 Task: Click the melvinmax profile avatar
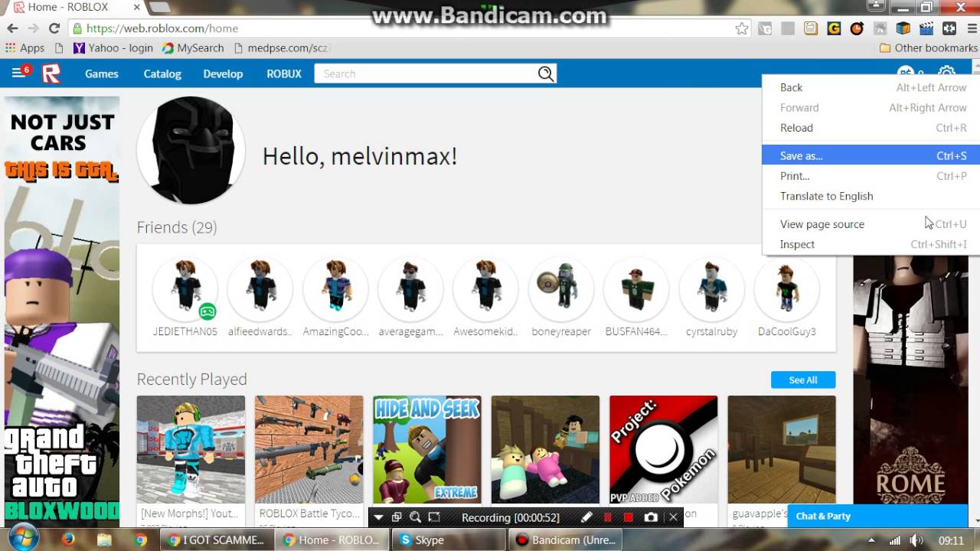tap(191, 151)
